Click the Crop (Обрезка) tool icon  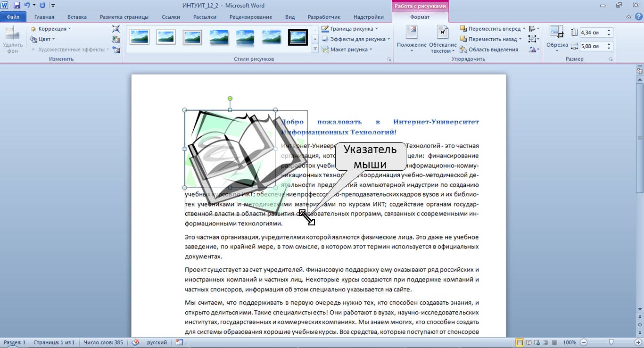(557, 38)
